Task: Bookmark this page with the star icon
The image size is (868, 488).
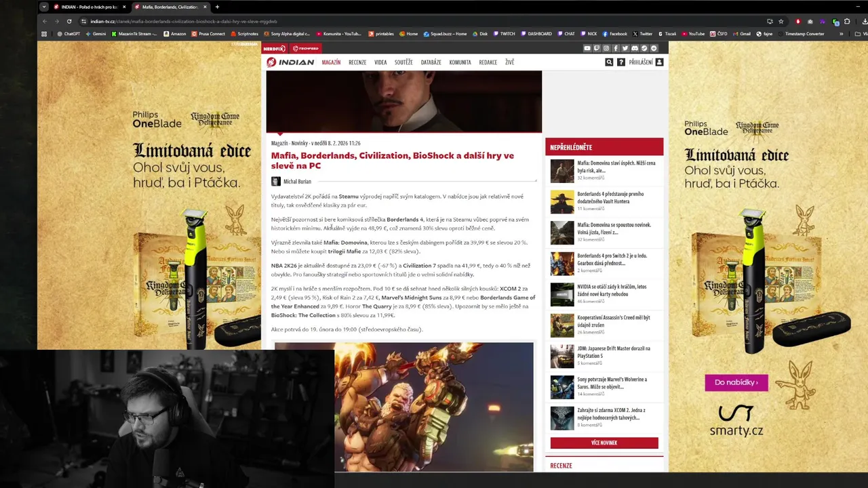Action: coord(781,21)
